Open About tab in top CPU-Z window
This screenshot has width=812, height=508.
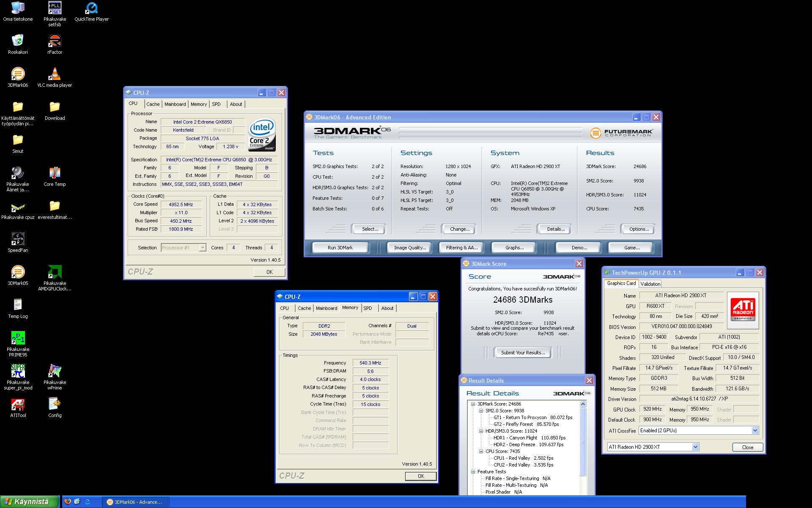point(236,104)
